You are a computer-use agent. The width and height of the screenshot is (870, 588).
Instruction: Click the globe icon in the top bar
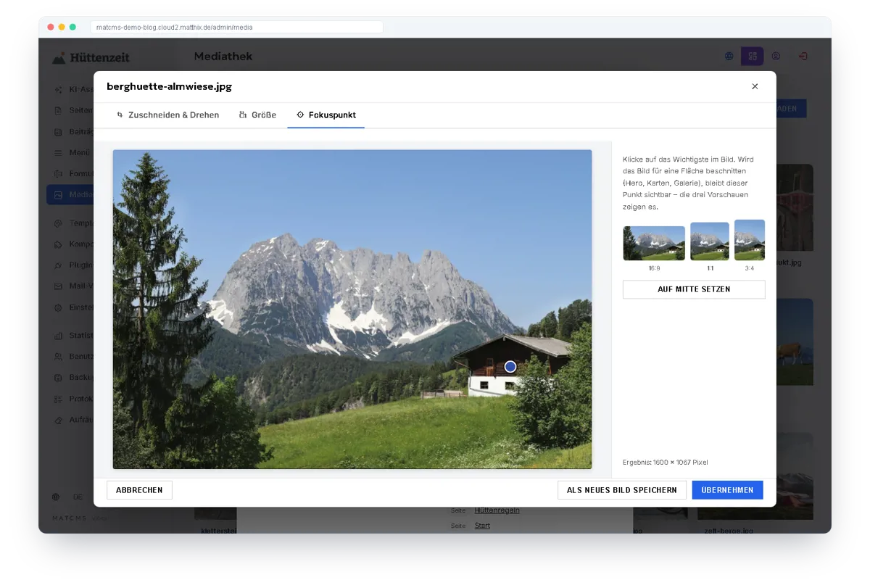pyautogui.click(x=729, y=57)
